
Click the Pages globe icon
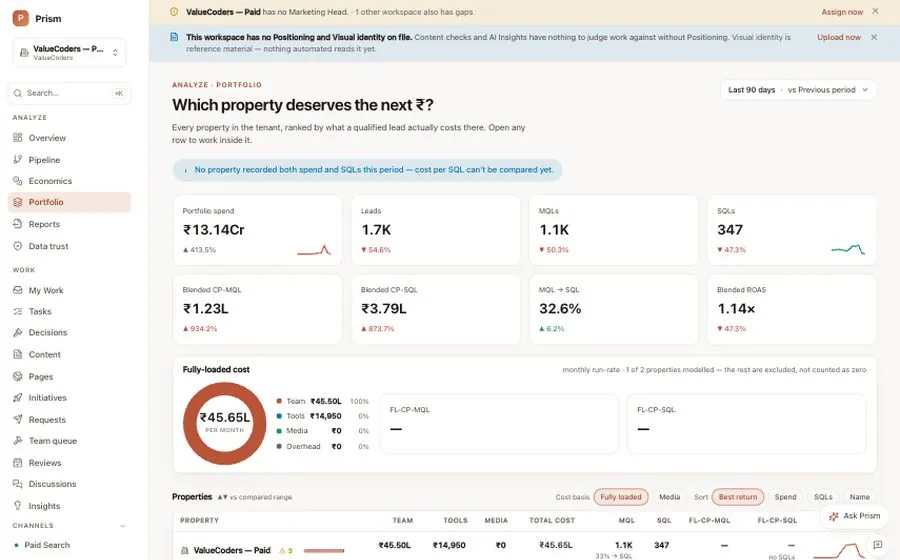18,376
